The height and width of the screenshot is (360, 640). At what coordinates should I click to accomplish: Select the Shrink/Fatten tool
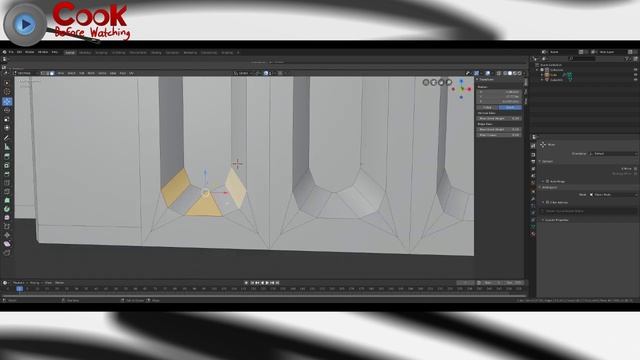(x=7, y=235)
